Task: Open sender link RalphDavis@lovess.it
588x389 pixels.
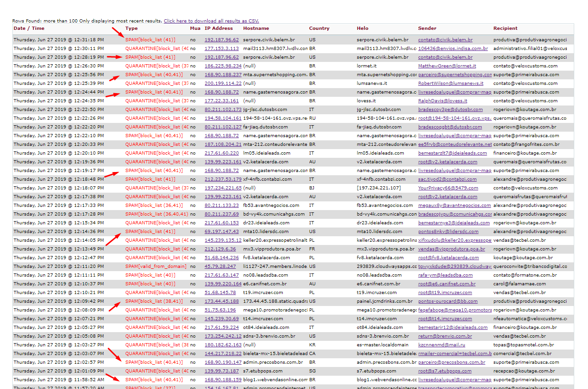Action: (443, 100)
